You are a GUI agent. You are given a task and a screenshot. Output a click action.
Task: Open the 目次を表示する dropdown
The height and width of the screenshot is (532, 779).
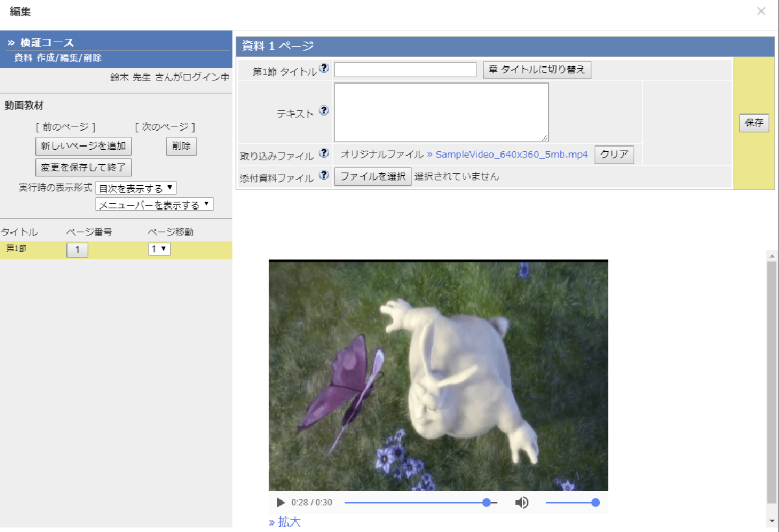pos(136,188)
